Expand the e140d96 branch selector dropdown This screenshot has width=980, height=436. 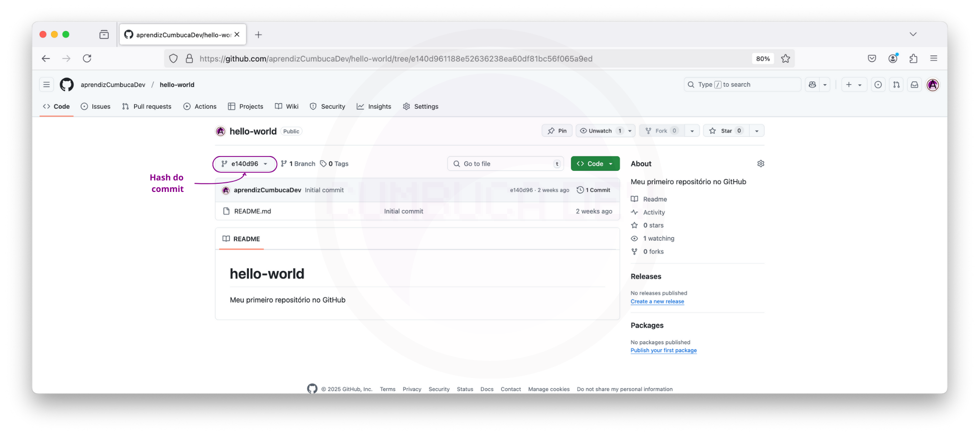click(245, 164)
